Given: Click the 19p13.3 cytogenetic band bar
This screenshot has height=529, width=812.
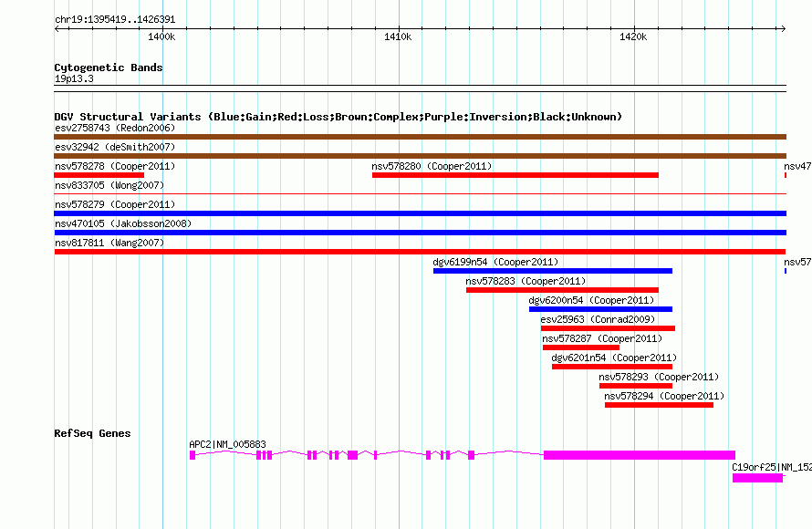Looking at the screenshot, I should tap(420, 88).
